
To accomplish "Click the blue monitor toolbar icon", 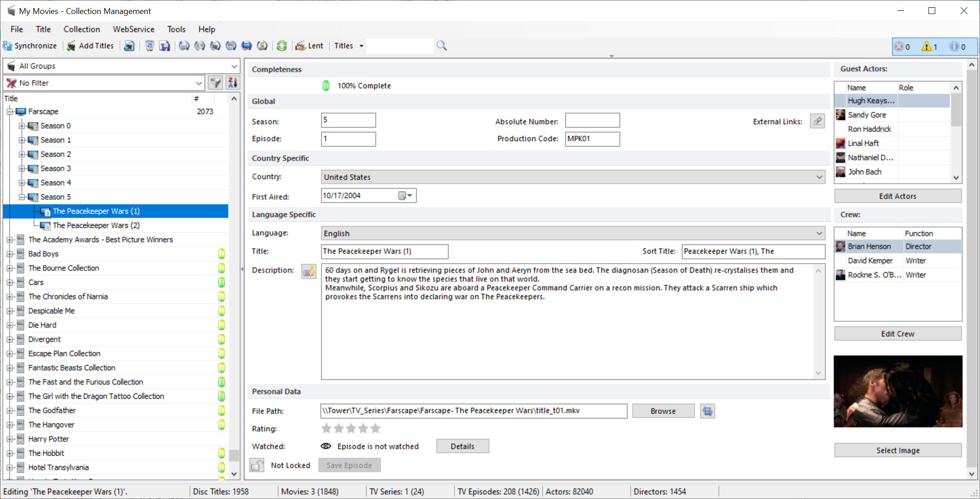I will 246,46.
